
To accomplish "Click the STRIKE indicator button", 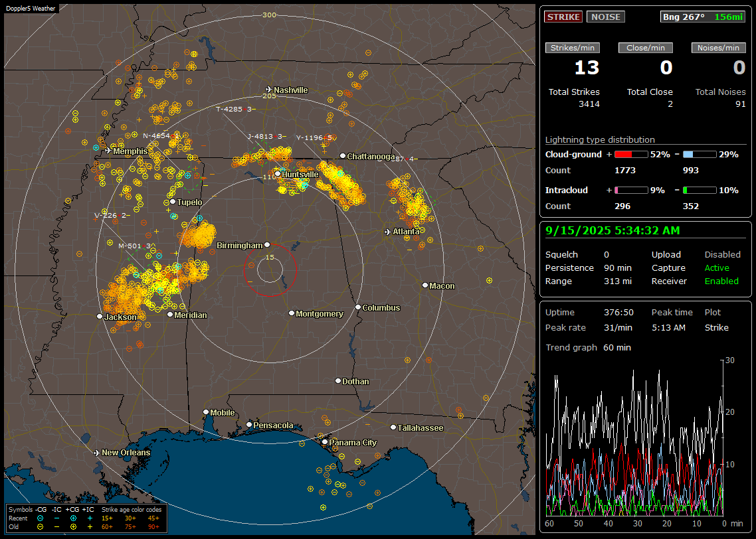I will click(x=563, y=17).
